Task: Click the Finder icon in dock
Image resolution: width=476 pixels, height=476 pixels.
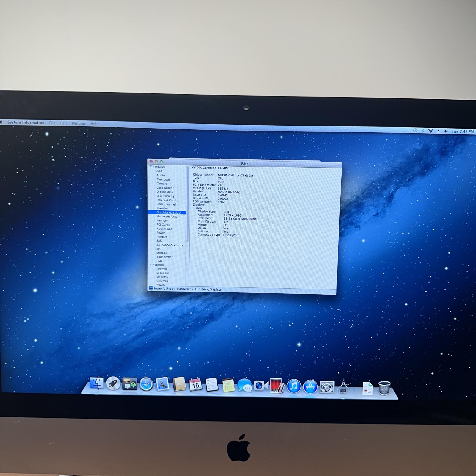Action: click(96, 383)
